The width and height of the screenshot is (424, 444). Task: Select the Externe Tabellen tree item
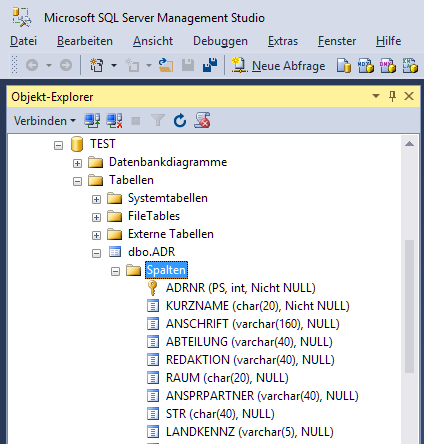point(171,234)
